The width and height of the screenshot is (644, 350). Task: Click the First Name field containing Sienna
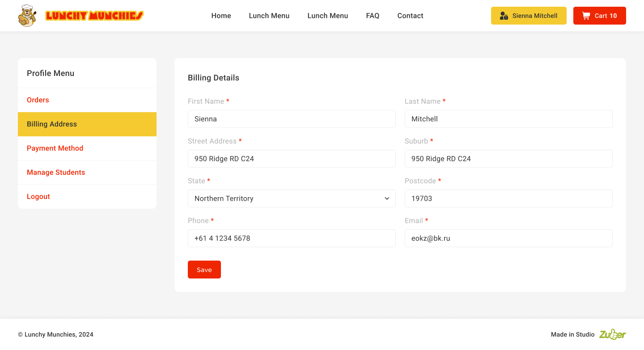[292, 119]
